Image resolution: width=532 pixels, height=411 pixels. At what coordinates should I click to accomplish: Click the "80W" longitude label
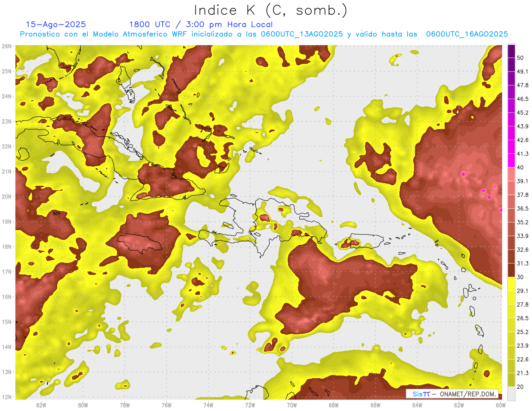click(83, 405)
